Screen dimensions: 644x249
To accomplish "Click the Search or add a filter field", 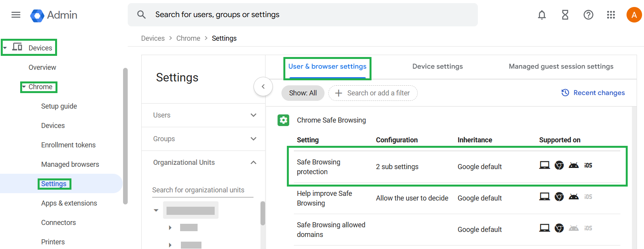I will point(373,93).
